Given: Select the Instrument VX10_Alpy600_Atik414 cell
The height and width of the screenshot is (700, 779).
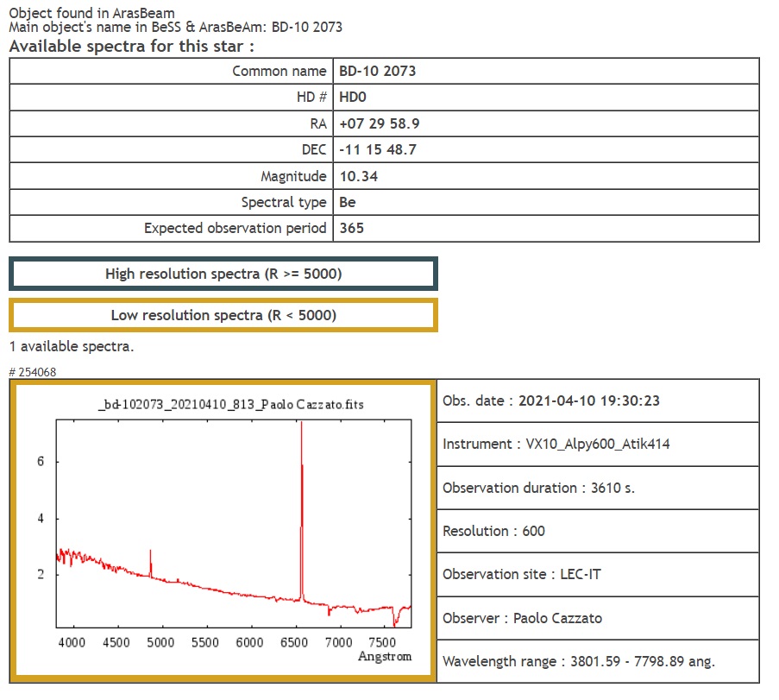Looking at the screenshot, I should pos(556,444).
